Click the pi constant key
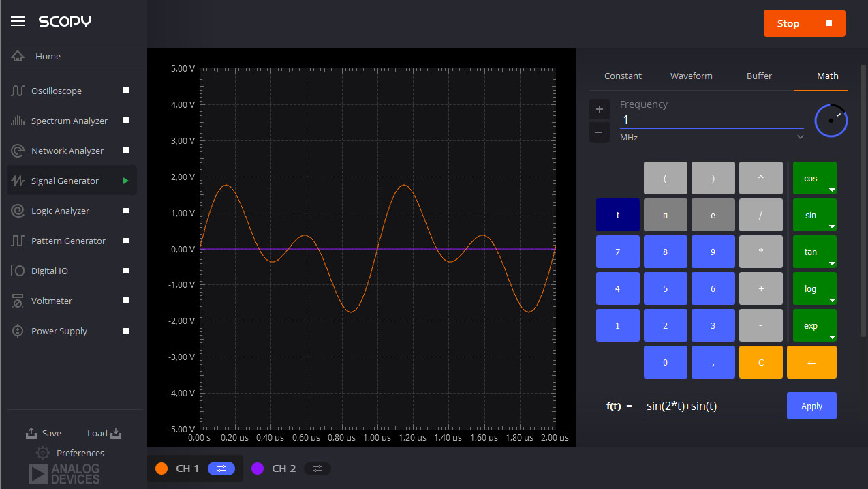Screen dimensions: 868x489 (x=666, y=215)
